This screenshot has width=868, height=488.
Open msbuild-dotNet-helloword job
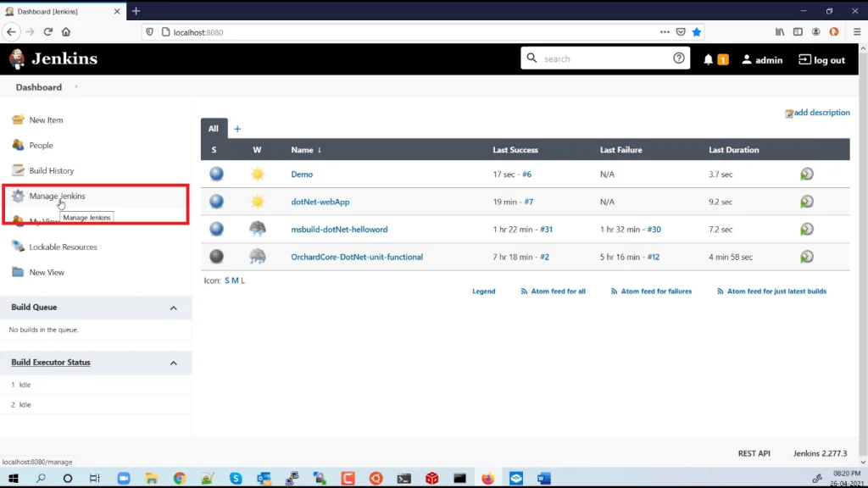[x=339, y=229]
